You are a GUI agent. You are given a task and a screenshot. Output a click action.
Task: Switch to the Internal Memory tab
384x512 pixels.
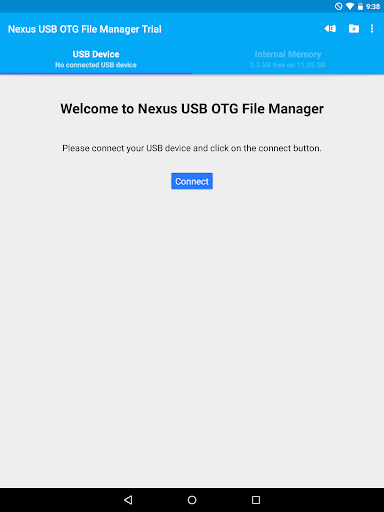[x=288, y=59]
